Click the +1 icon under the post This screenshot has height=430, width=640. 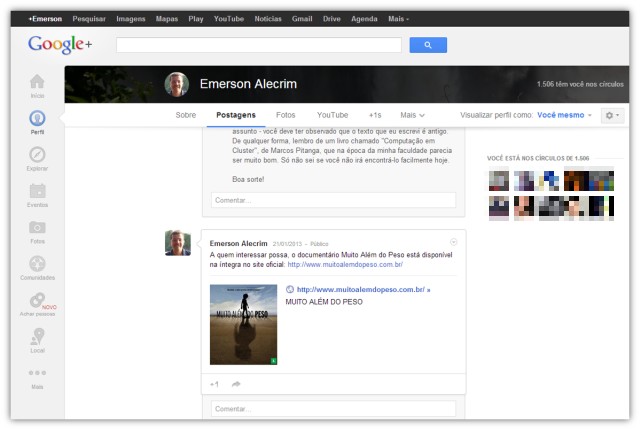(x=214, y=384)
